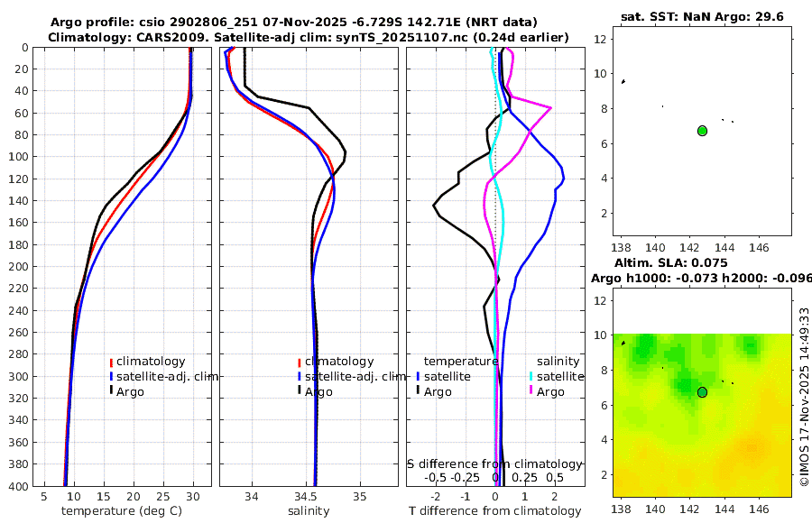This screenshot has width=812, height=523.
Task: Click depth tick label 100 on the y-axis
Action: [x=18, y=157]
